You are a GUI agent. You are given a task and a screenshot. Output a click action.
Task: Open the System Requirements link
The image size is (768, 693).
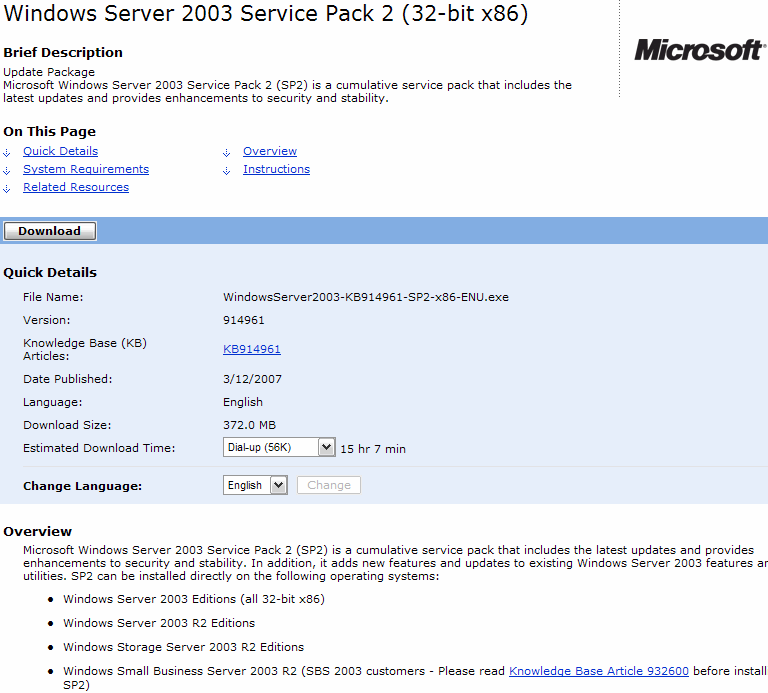(x=86, y=169)
